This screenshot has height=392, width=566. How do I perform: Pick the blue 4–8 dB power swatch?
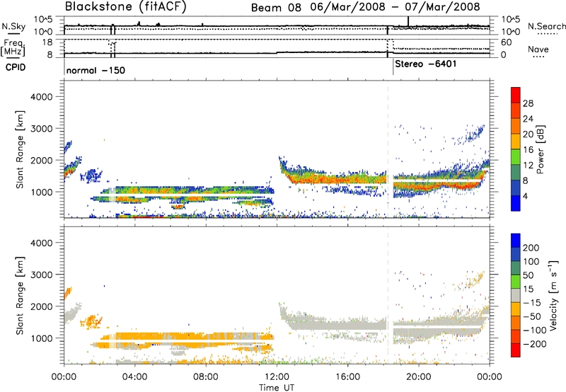tap(516, 188)
